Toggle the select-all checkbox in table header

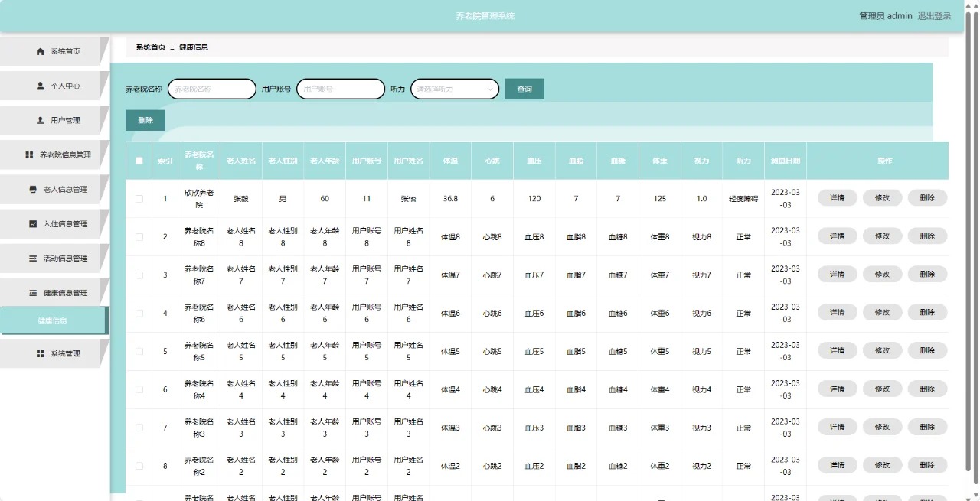click(139, 161)
